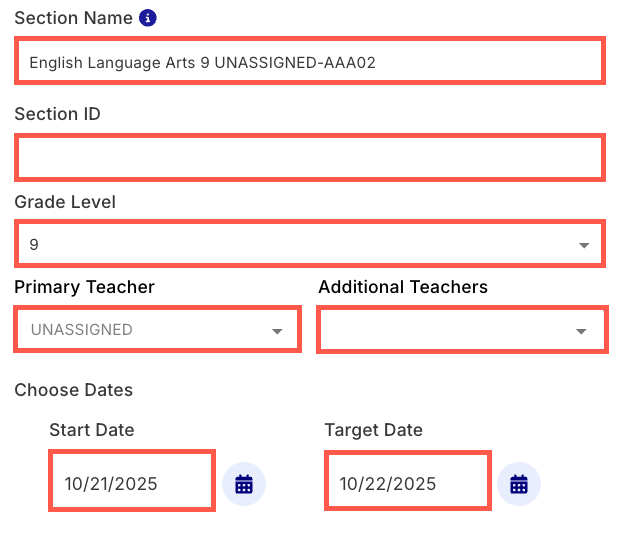Expand the Primary Teacher dropdown arrow
Viewport: 633px width, 550px height.
click(x=277, y=331)
